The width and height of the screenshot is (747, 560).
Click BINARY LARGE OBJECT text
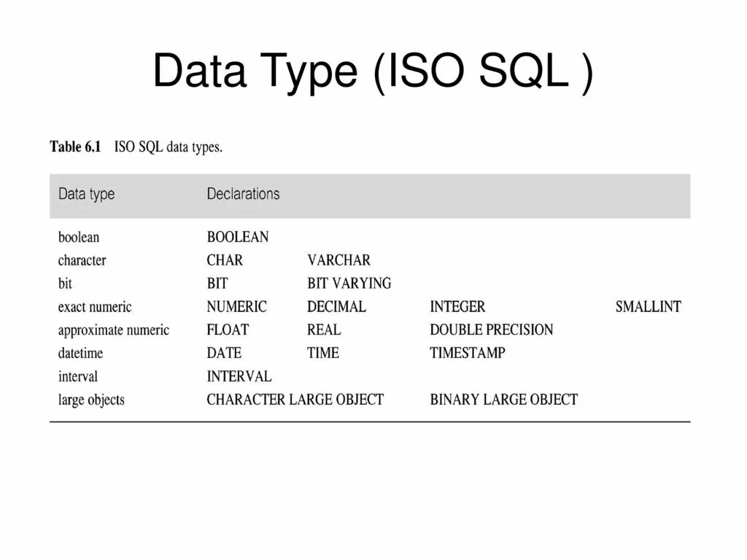tap(504, 400)
